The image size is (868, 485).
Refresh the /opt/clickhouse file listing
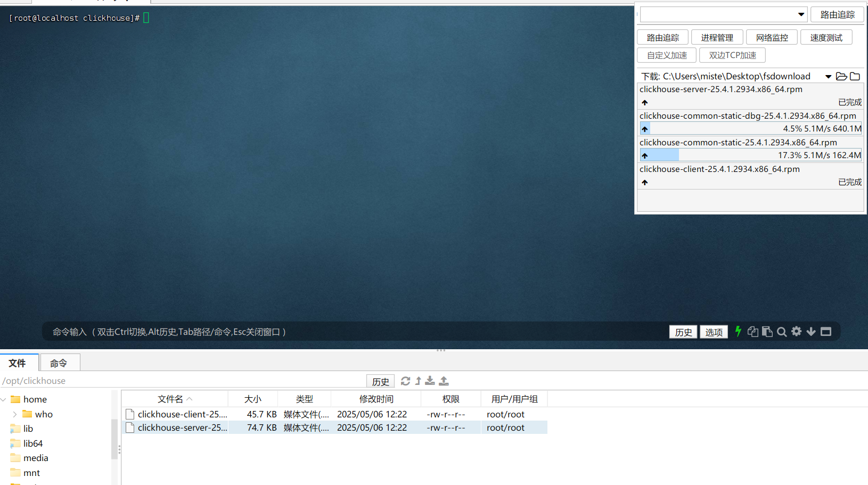click(405, 381)
